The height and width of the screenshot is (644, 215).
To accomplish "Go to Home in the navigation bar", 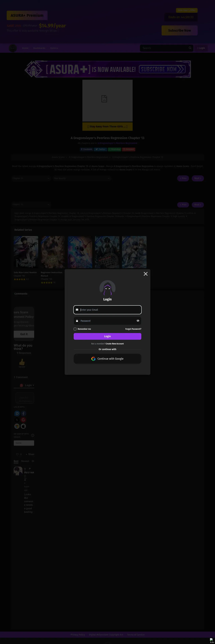I will tap(25, 48).
